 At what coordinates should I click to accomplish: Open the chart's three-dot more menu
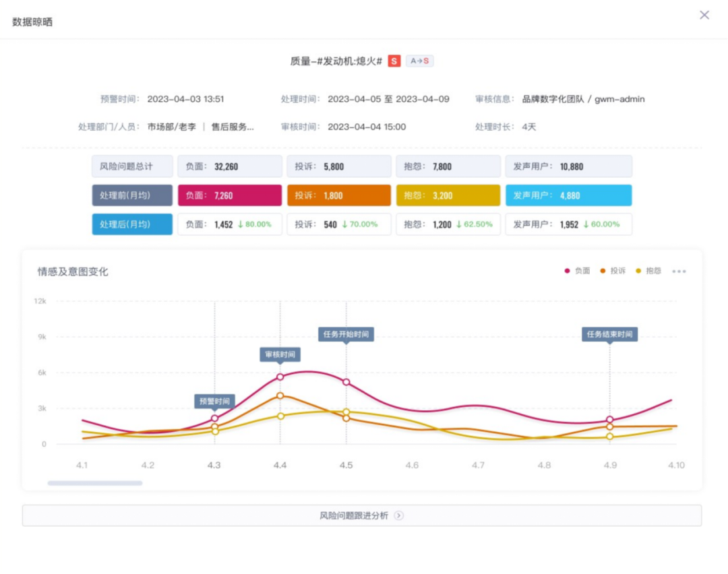click(x=679, y=271)
